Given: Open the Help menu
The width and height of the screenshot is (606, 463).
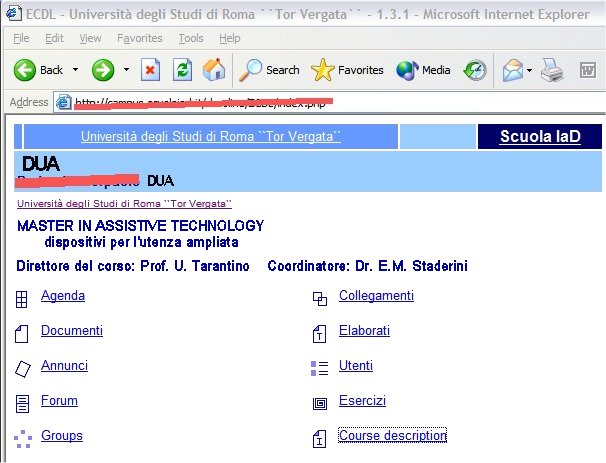Looking at the screenshot, I should [x=230, y=38].
